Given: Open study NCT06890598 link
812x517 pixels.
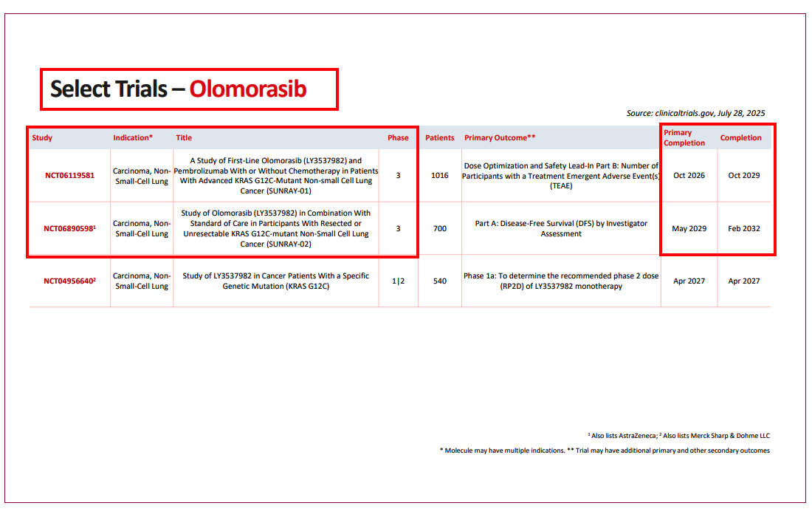Looking at the screenshot, I should point(69,228).
